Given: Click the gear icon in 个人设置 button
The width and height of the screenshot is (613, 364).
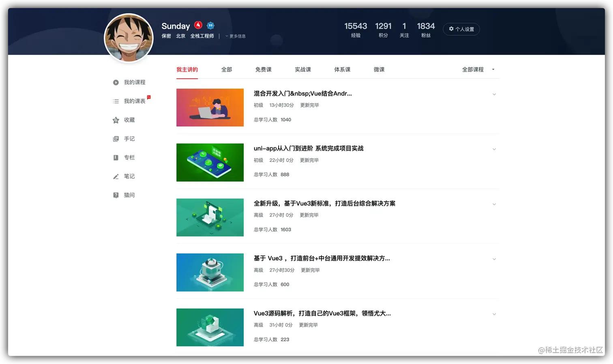Looking at the screenshot, I should coord(451,29).
